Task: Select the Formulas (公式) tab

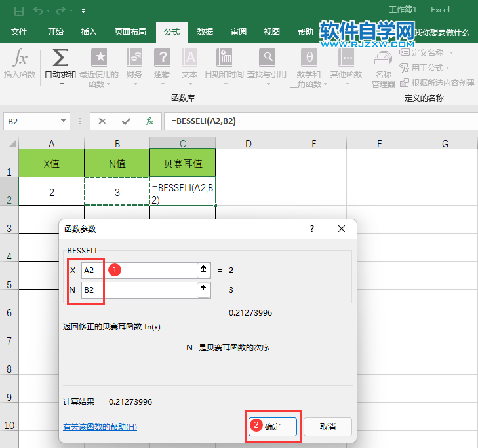Action: coord(172,32)
